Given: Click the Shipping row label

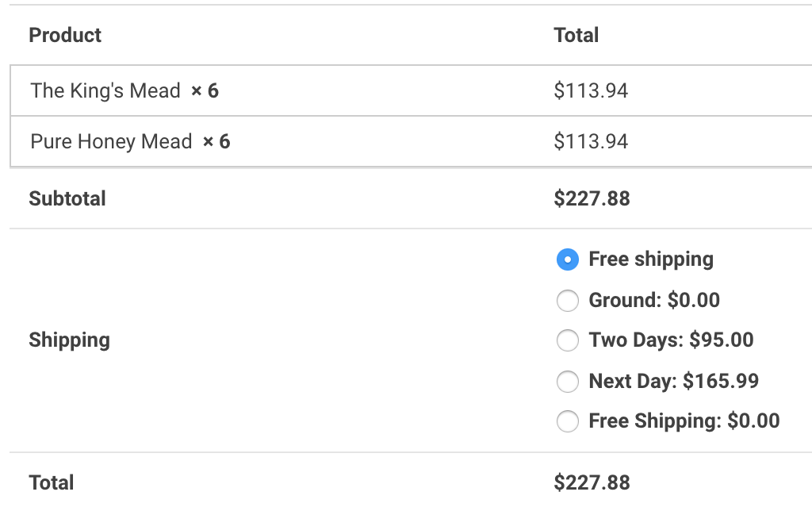Looking at the screenshot, I should point(69,340).
